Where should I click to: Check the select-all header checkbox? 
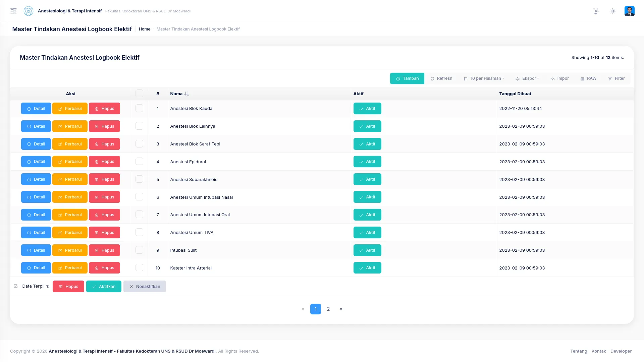pos(139,94)
